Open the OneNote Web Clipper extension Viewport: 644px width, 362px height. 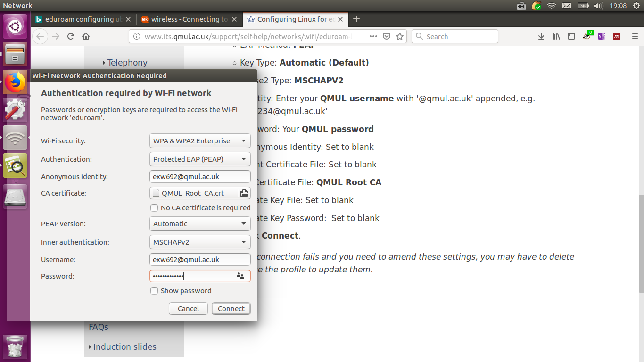pos(602,36)
